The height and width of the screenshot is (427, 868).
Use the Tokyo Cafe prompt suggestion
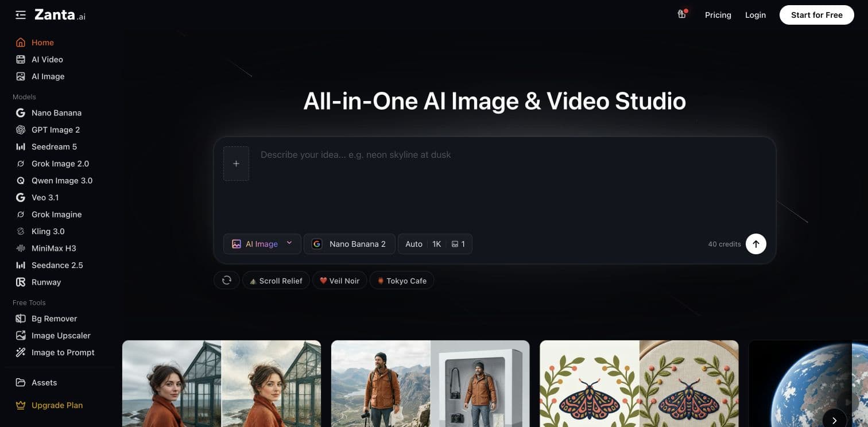pos(402,281)
